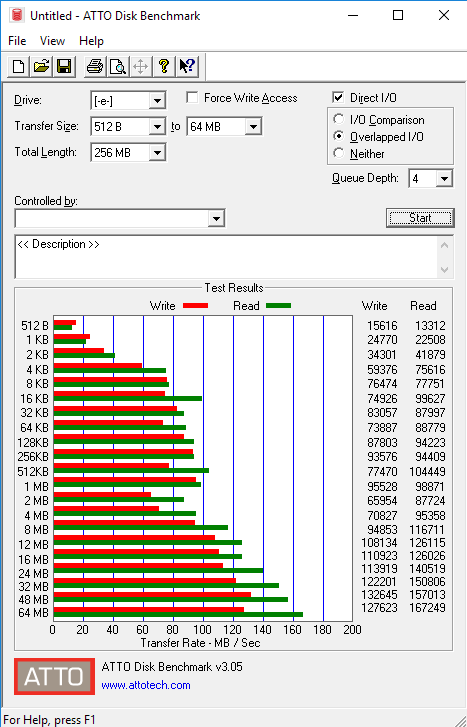Click the greyed move arrows toolbar icon
The width and height of the screenshot is (467, 727).
pos(140,66)
